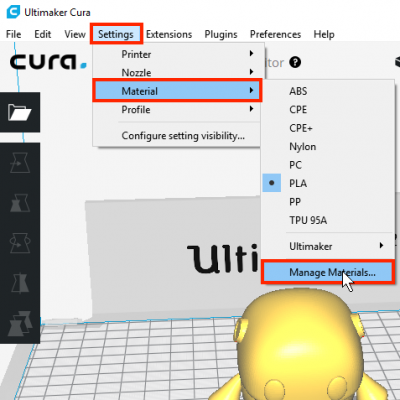Expand the Ultimaker brand submenu
Viewport: 400px width, 400px height.
click(x=328, y=246)
